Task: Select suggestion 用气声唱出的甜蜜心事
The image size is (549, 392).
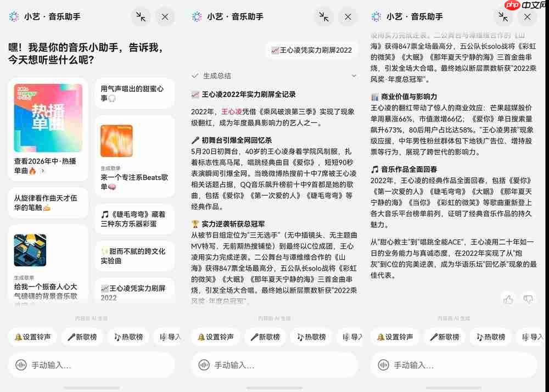Action: point(135,93)
